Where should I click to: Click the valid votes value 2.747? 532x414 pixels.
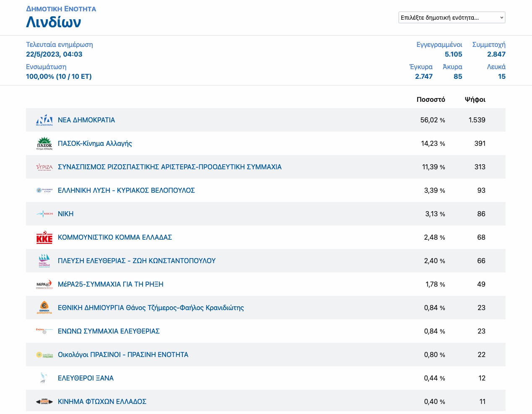(424, 76)
